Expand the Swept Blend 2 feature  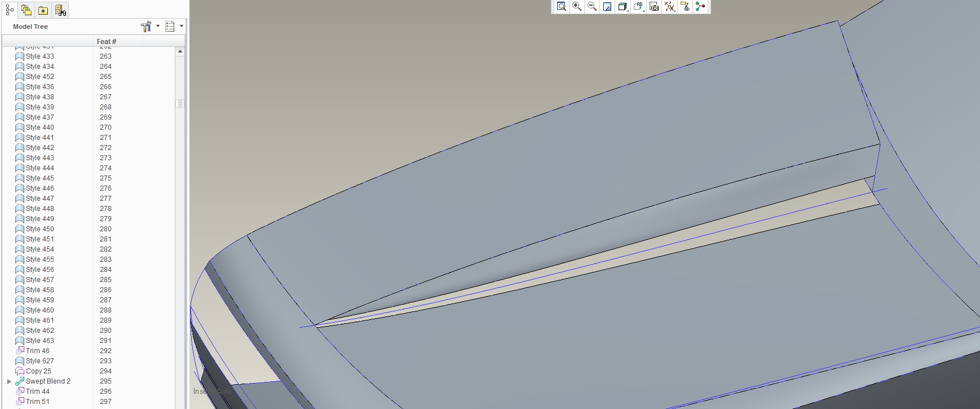(x=9, y=381)
